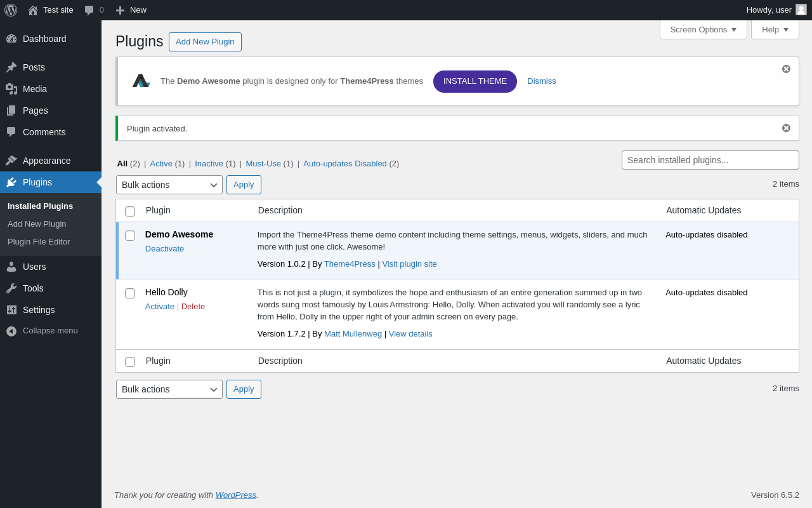Click the Demo Awesome plugin name in table
812x508 pixels.
(x=180, y=234)
